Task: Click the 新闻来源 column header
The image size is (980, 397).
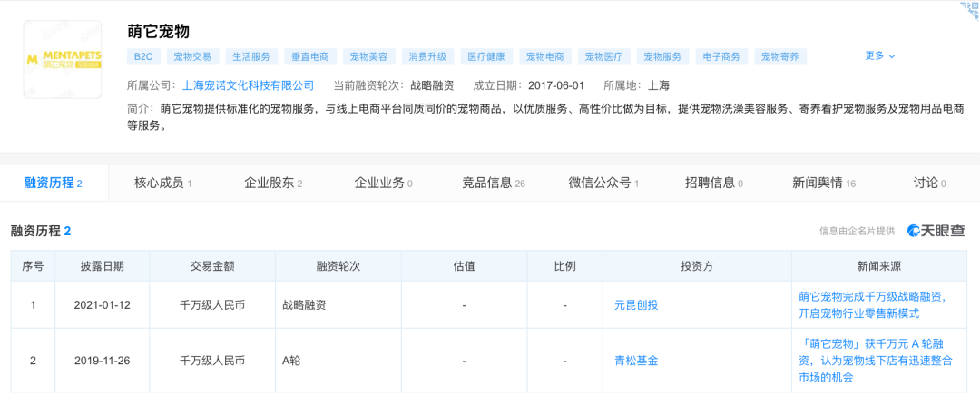Action: pyautogui.click(x=879, y=266)
